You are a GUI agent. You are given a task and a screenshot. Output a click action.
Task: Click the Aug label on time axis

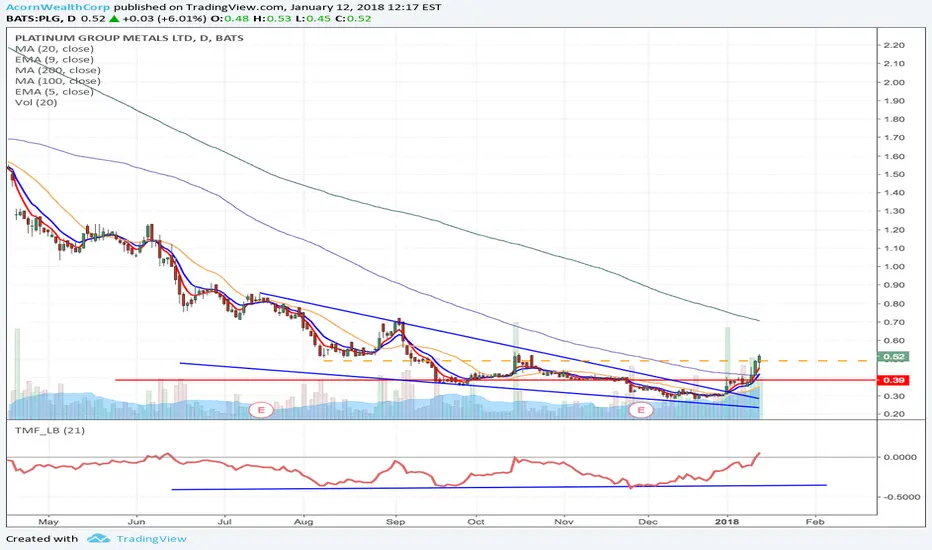click(x=304, y=521)
